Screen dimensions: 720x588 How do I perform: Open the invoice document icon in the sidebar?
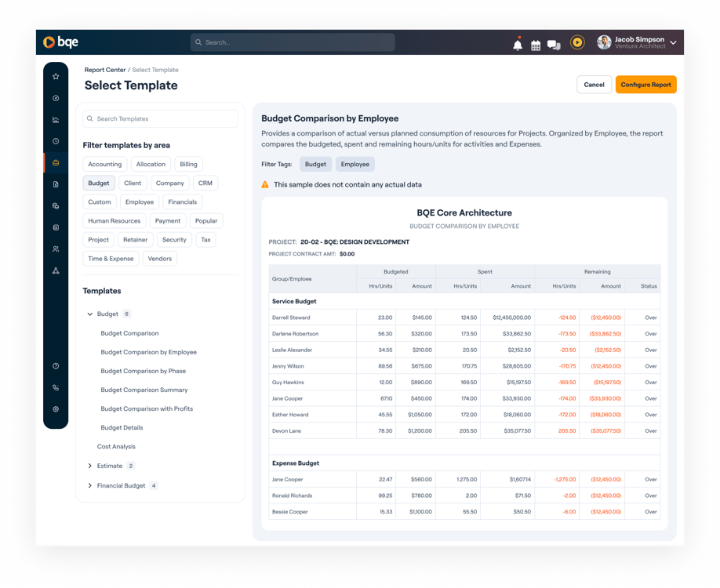[56, 184]
